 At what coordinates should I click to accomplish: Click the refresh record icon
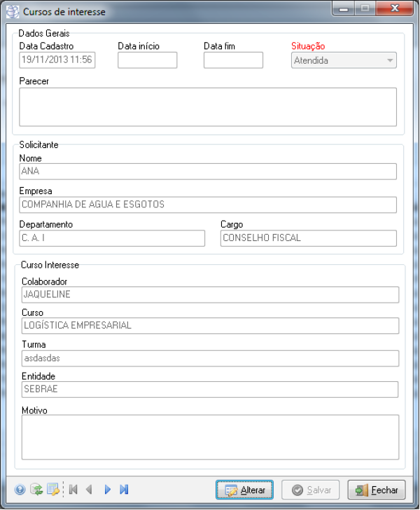(36, 490)
